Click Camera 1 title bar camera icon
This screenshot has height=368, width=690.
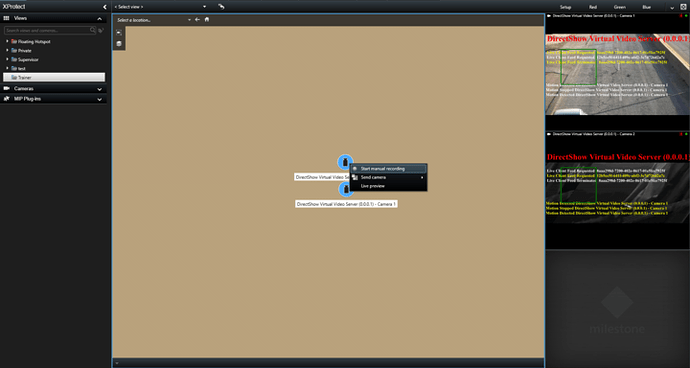[549, 16]
